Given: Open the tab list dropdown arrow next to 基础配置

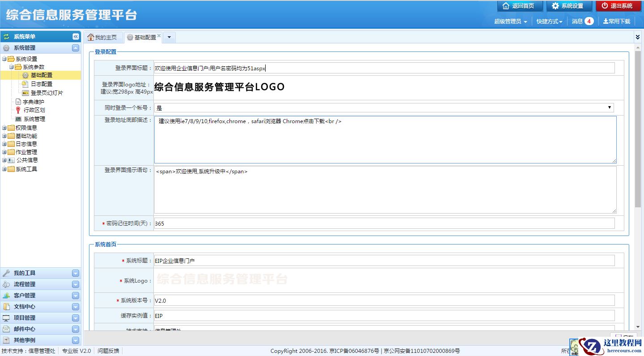Looking at the screenshot, I should (169, 38).
